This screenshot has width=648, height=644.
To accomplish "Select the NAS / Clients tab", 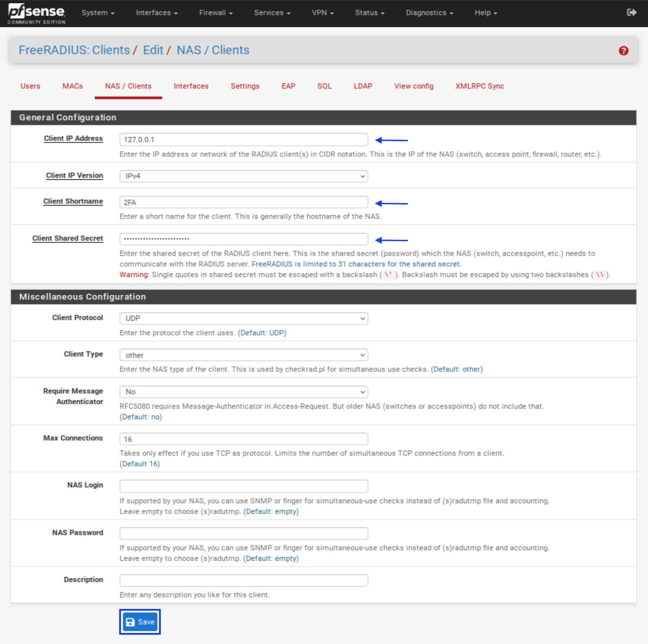I will tap(128, 86).
